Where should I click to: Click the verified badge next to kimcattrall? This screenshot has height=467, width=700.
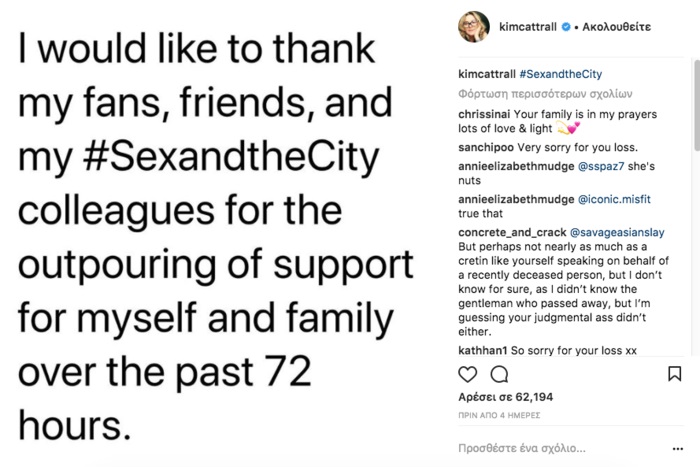pyautogui.click(x=566, y=27)
